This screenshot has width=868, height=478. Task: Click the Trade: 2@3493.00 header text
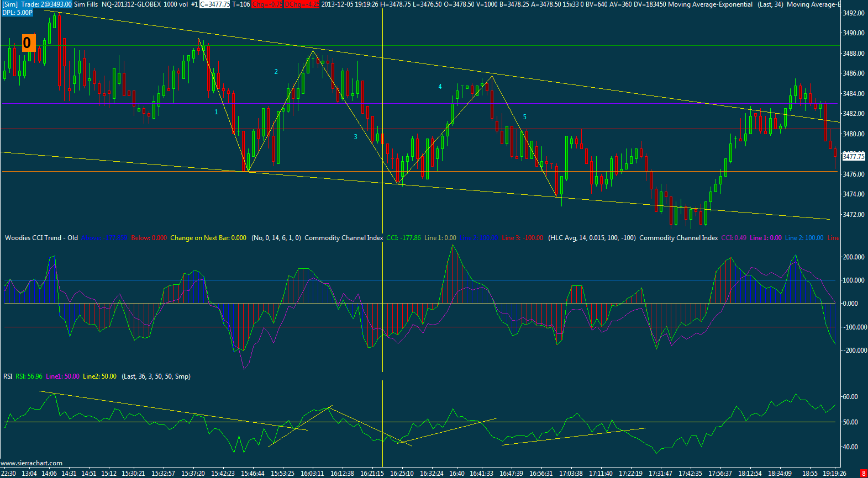(x=46, y=4)
